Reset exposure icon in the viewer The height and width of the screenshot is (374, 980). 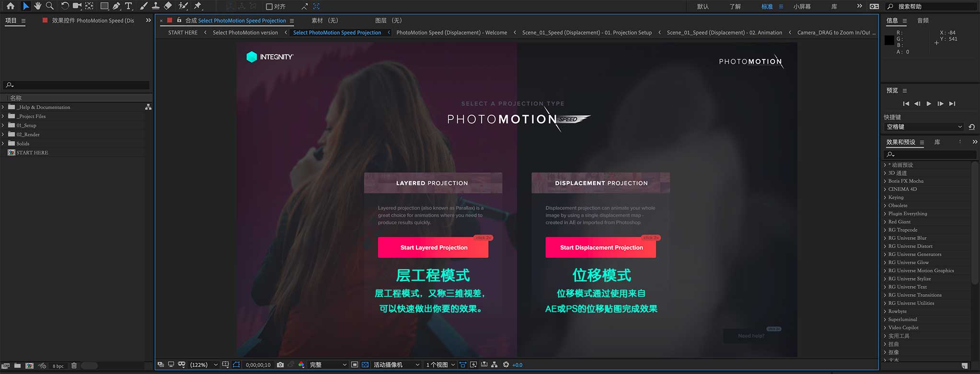coord(506,365)
